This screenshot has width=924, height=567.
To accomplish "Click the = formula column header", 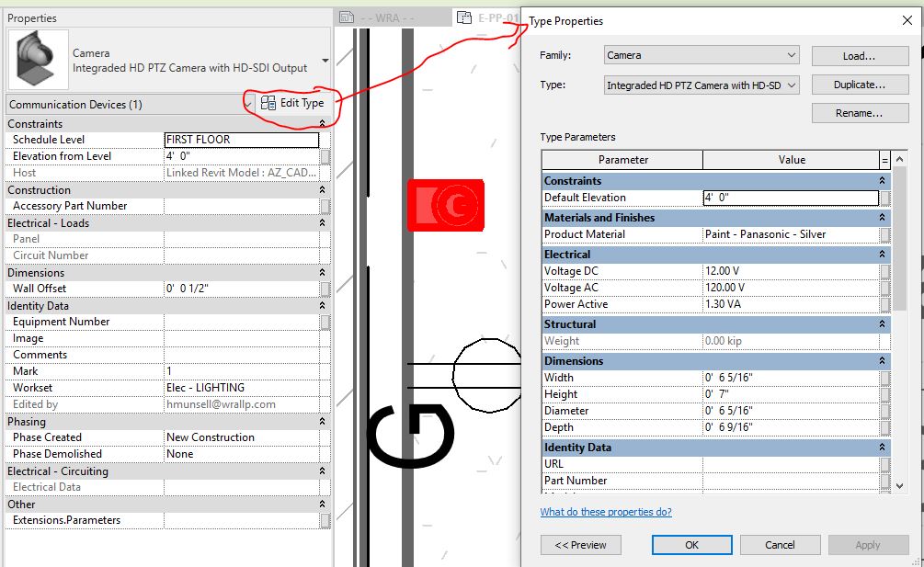I will point(884,160).
